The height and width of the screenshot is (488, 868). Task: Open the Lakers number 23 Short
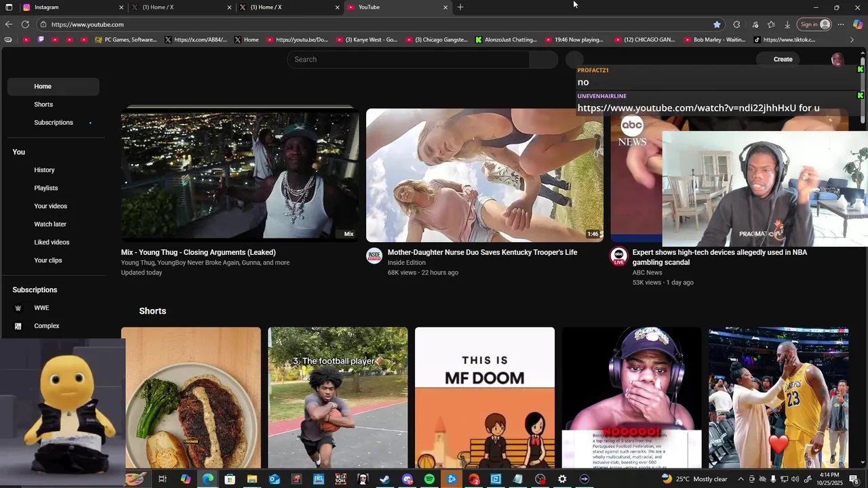coord(778,398)
